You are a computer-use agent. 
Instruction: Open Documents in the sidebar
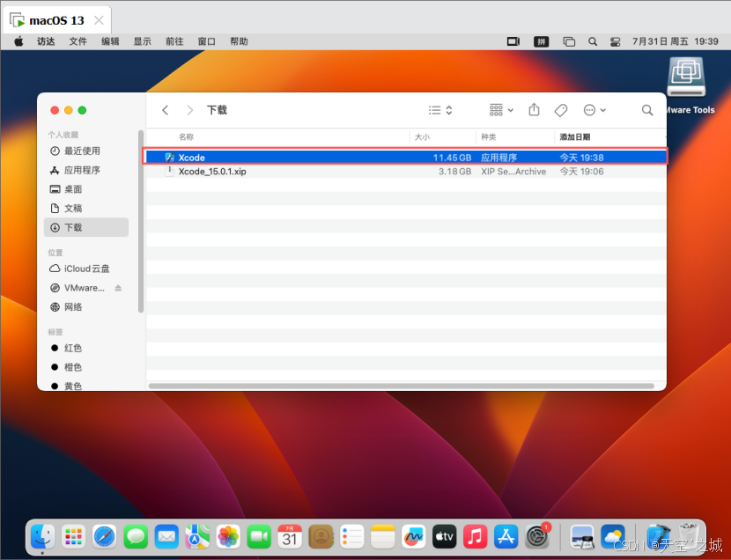coord(86,209)
